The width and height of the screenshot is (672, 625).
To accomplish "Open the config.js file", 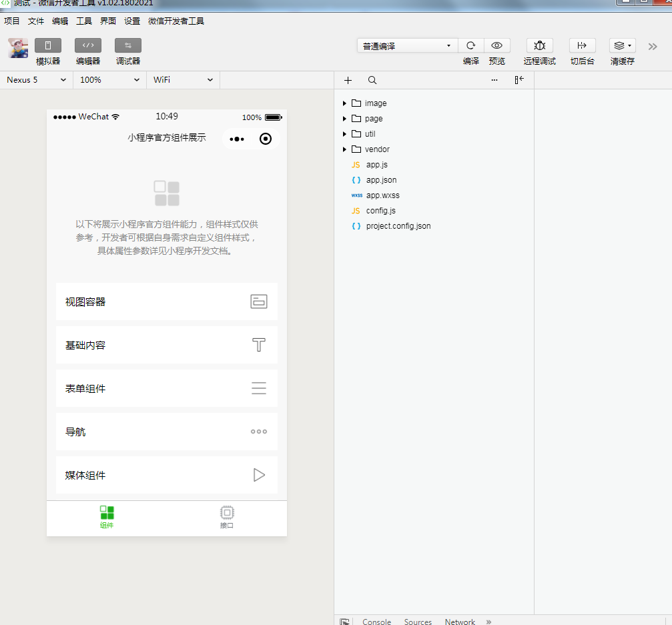I will [x=434, y=211].
